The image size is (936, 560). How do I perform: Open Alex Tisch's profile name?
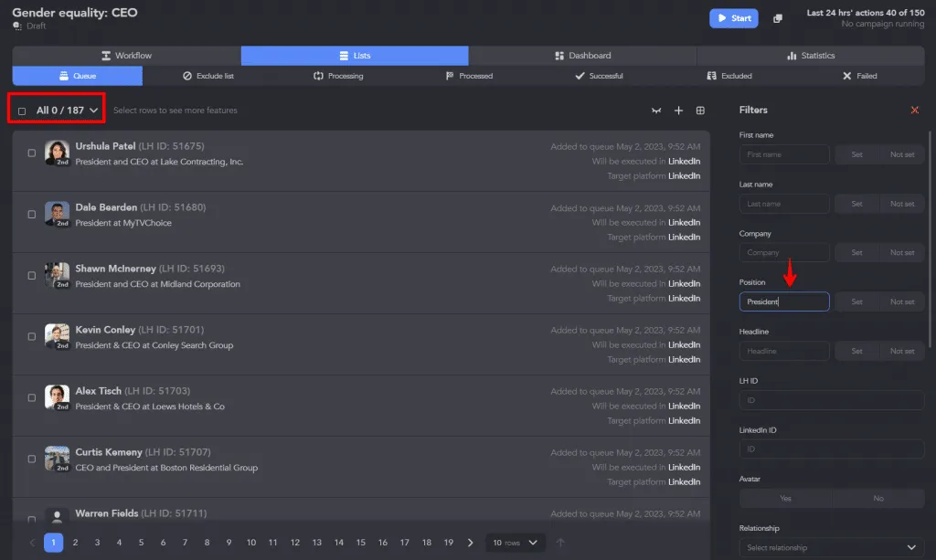point(98,391)
